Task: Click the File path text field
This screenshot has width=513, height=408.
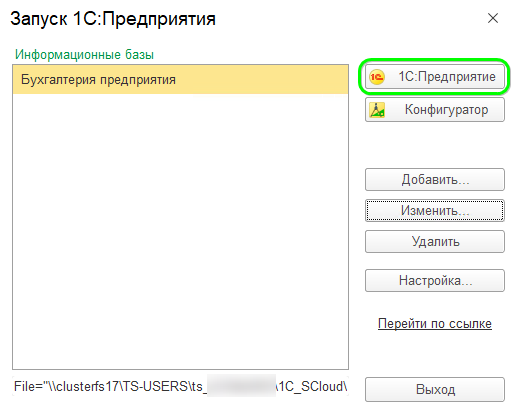Action: 180,386
